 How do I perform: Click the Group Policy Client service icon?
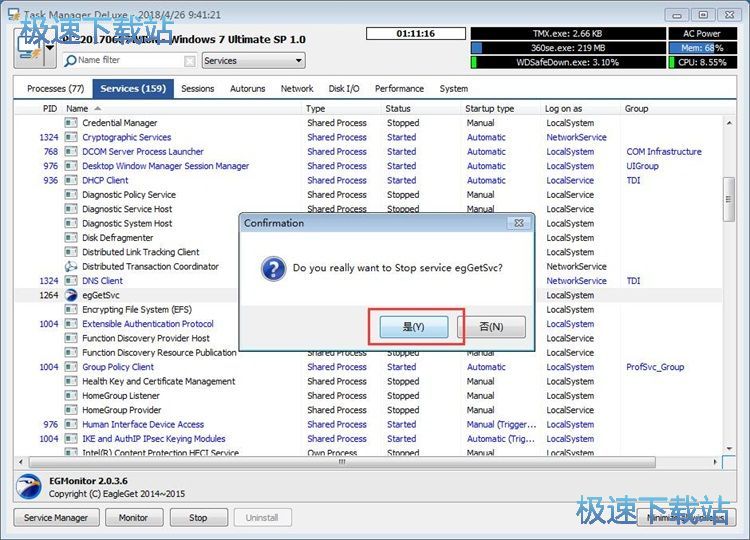[71, 367]
